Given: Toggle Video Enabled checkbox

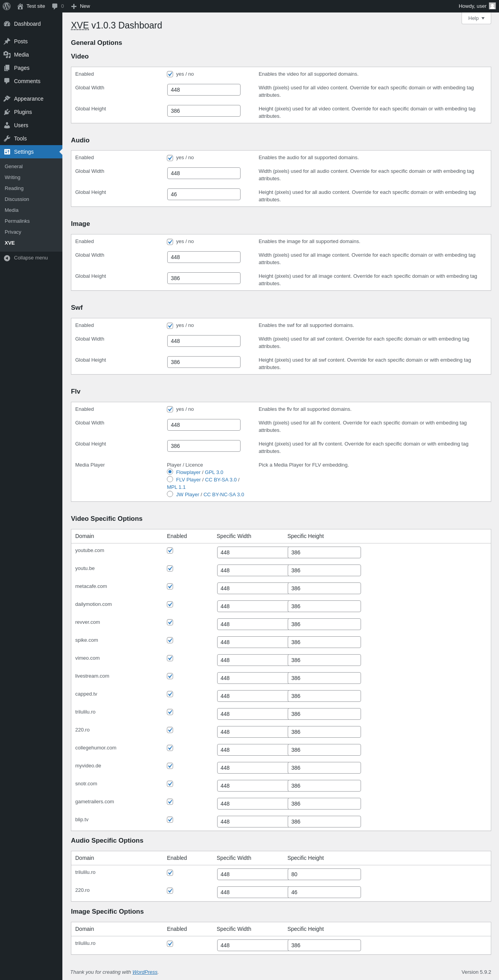Looking at the screenshot, I should [x=170, y=74].
